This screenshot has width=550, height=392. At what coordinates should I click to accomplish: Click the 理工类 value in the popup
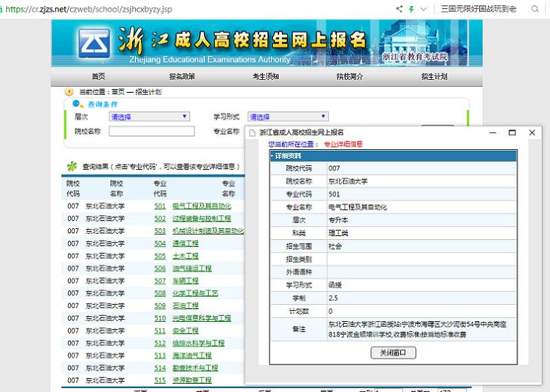click(338, 233)
